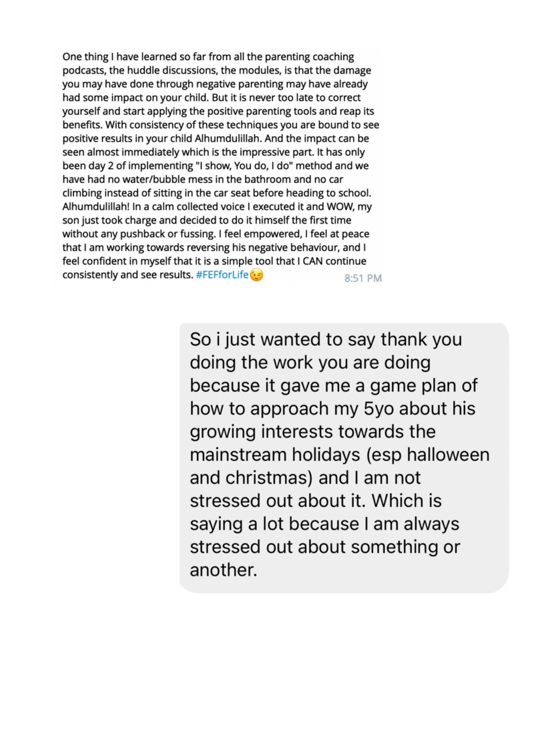
Task: Click the winking face emoji
Action: [x=256, y=275]
